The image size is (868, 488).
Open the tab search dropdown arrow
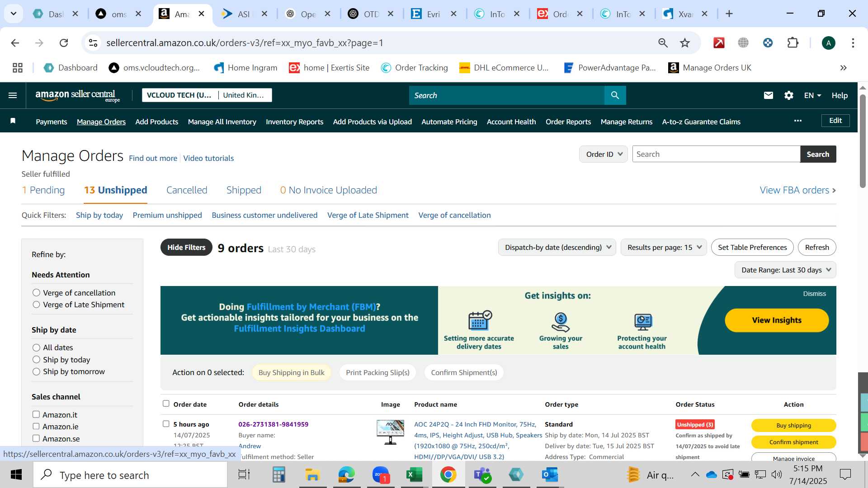[14, 14]
